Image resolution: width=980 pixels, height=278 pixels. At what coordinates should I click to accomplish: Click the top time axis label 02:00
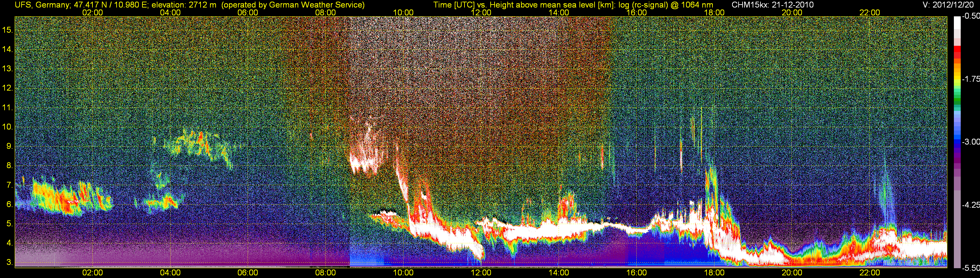coord(92,12)
